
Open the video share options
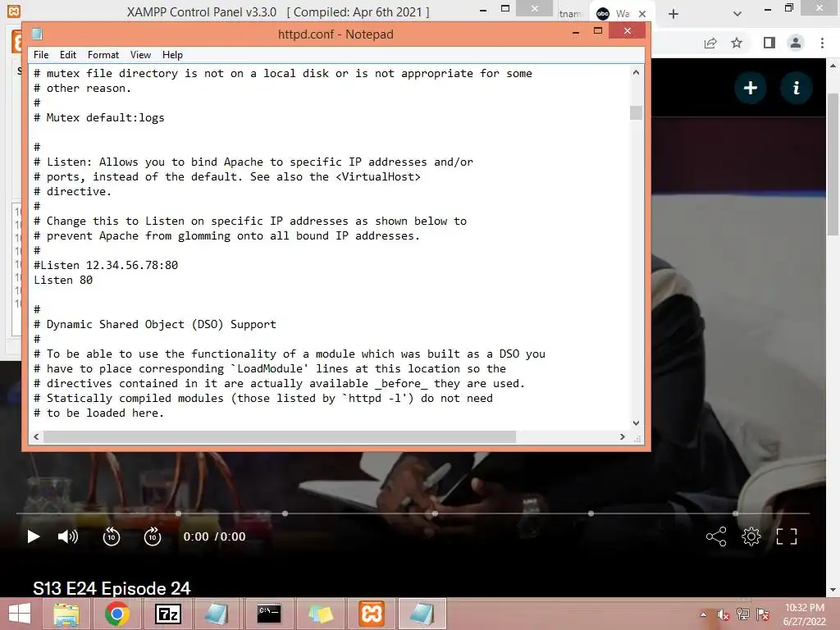click(x=716, y=536)
